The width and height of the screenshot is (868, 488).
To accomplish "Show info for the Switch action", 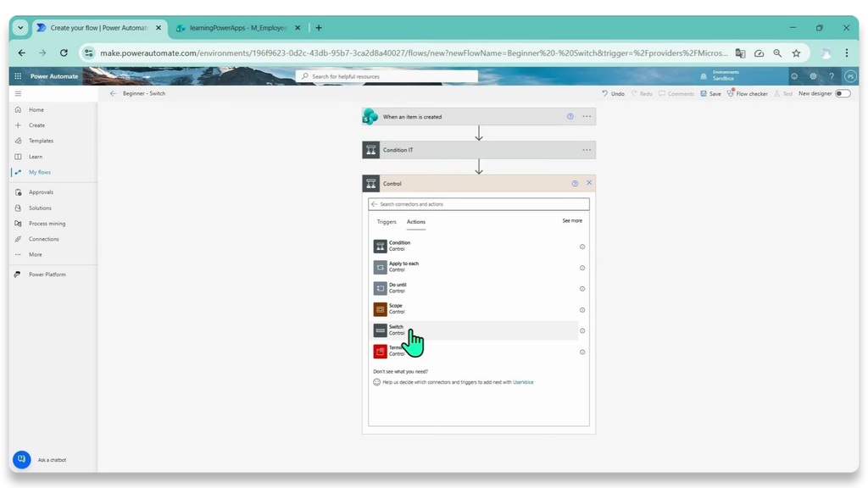I will coord(582,331).
